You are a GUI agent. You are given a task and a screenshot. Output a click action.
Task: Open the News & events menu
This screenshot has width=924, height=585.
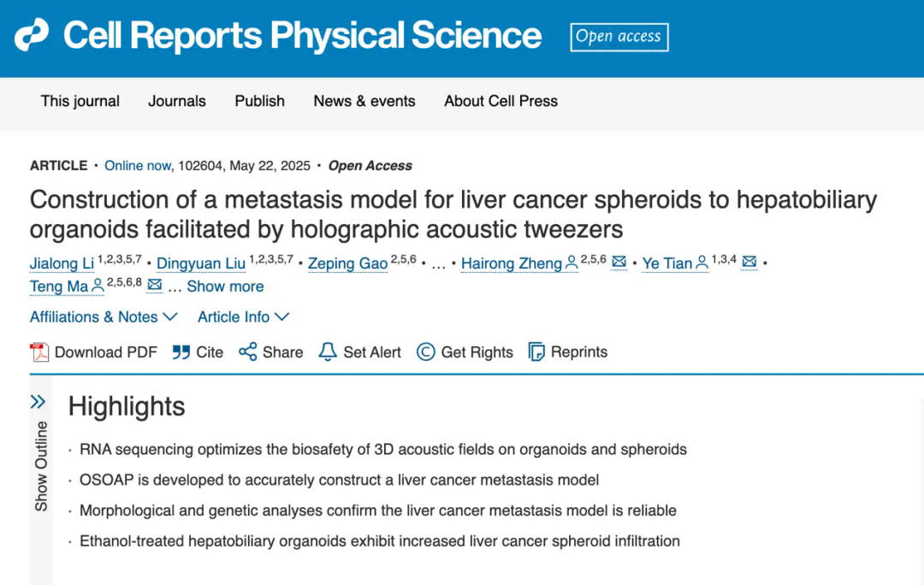pyautogui.click(x=364, y=101)
